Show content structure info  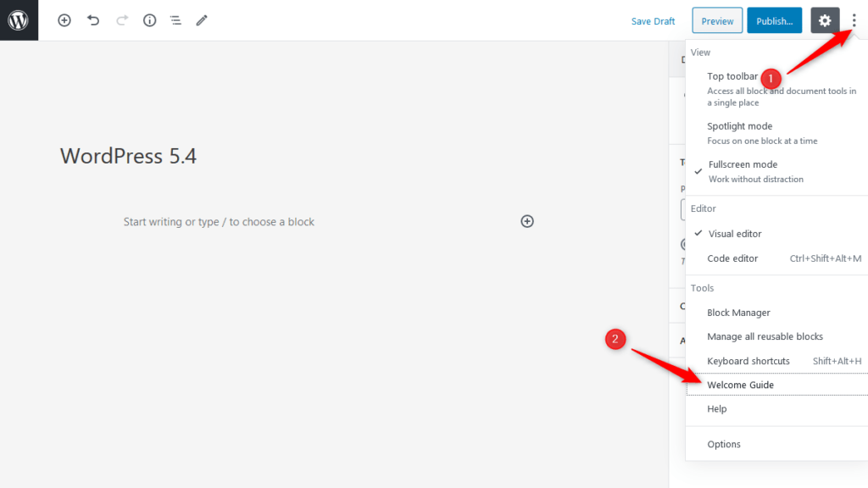pyautogui.click(x=149, y=20)
